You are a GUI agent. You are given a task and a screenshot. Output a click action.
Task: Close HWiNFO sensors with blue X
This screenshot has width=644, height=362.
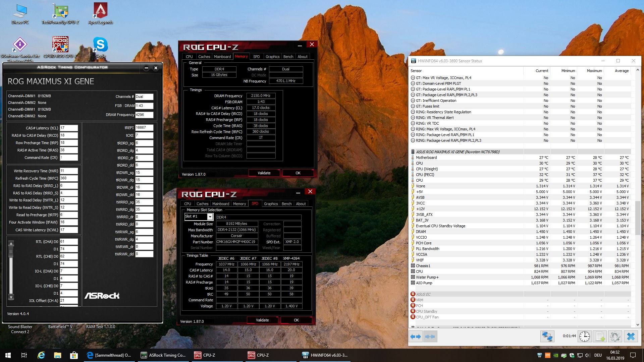pyautogui.click(x=631, y=337)
